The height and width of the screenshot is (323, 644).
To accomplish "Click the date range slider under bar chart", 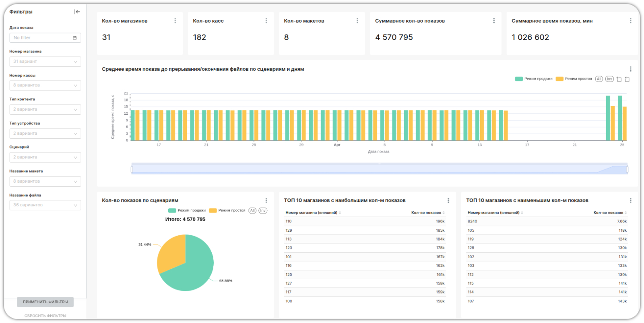I will click(x=379, y=169).
